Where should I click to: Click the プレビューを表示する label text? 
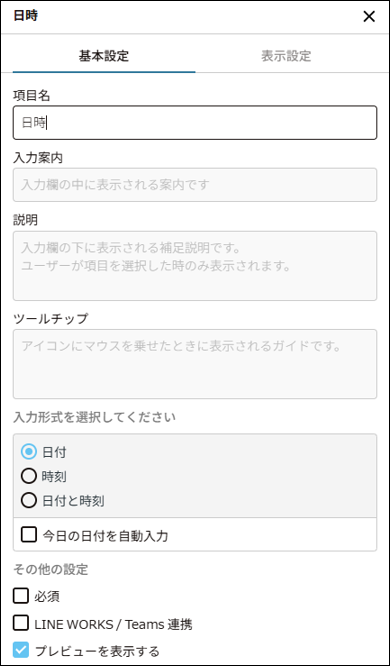(x=97, y=650)
